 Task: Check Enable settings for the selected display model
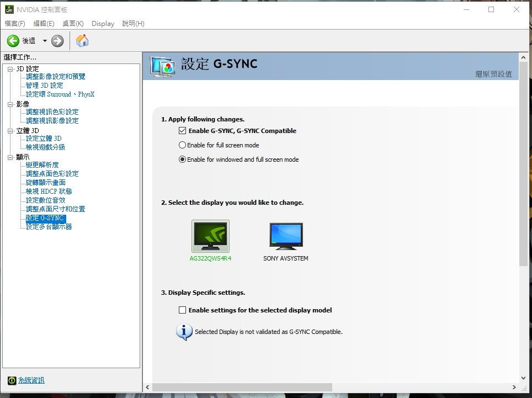(x=182, y=310)
